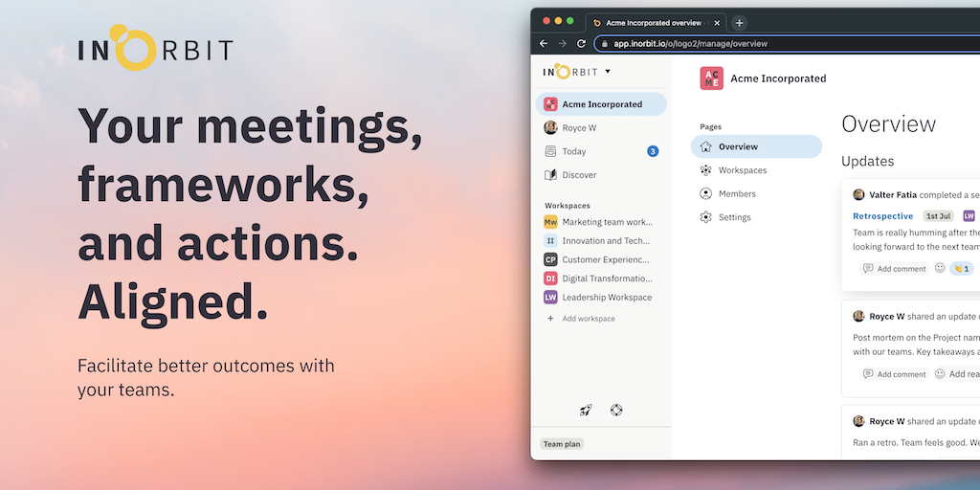Open Discover in the sidebar
This screenshot has height=490, width=980.
click(x=601, y=175)
